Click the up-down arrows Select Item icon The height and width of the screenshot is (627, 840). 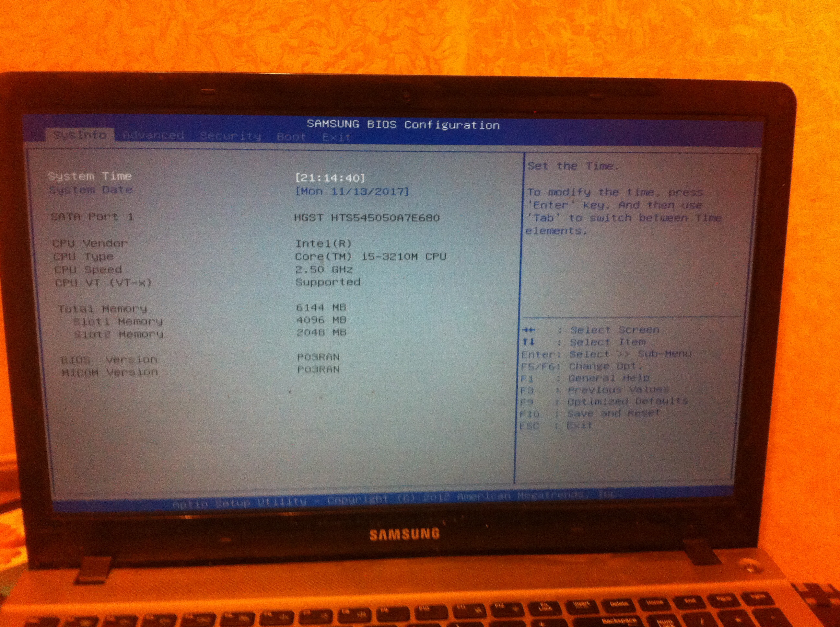pos(528,342)
